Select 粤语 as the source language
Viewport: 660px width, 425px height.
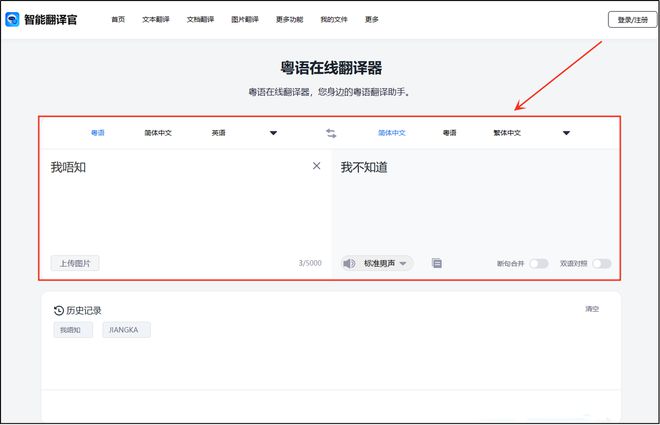[x=97, y=133]
